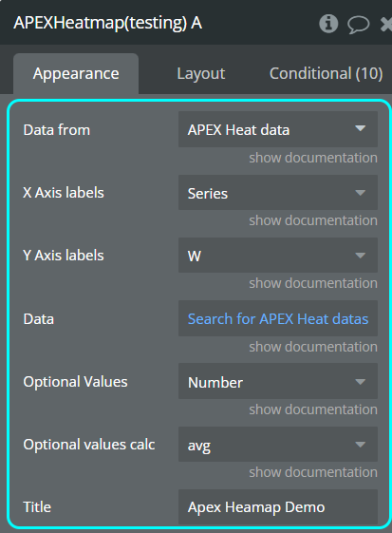Image resolution: width=392 pixels, height=533 pixels.
Task: Open the Y Axis labels dropdown
Action: (x=278, y=256)
